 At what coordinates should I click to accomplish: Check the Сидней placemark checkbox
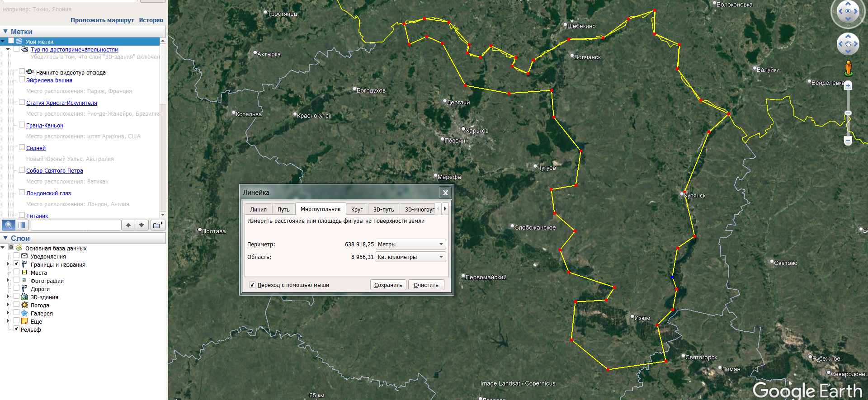point(22,147)
